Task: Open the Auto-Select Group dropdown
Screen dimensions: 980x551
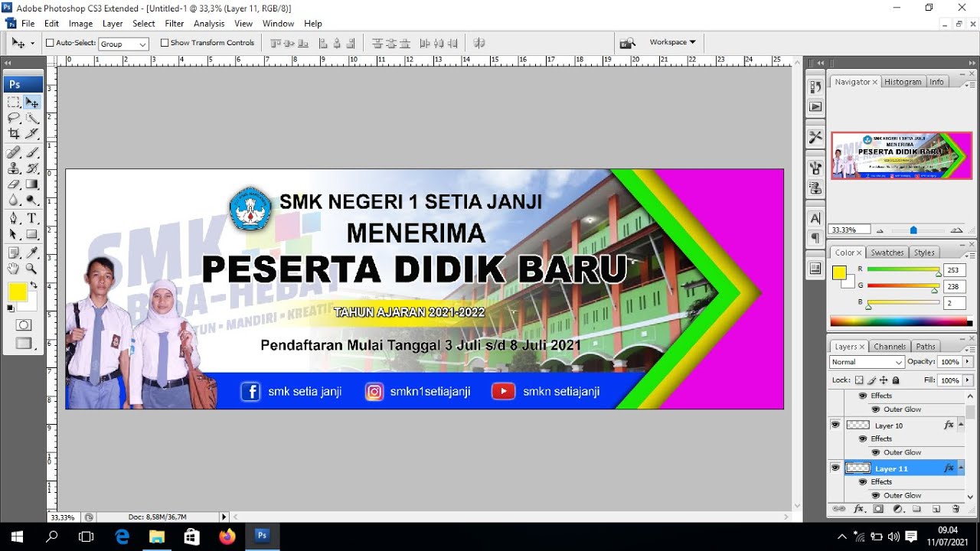Action: tap(123, 44)
